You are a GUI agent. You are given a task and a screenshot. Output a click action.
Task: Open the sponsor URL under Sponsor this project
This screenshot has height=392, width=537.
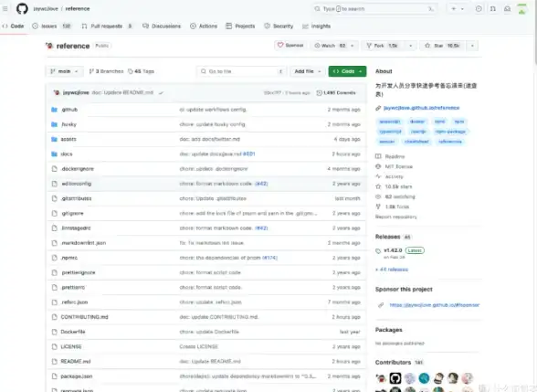click(435, 305)
